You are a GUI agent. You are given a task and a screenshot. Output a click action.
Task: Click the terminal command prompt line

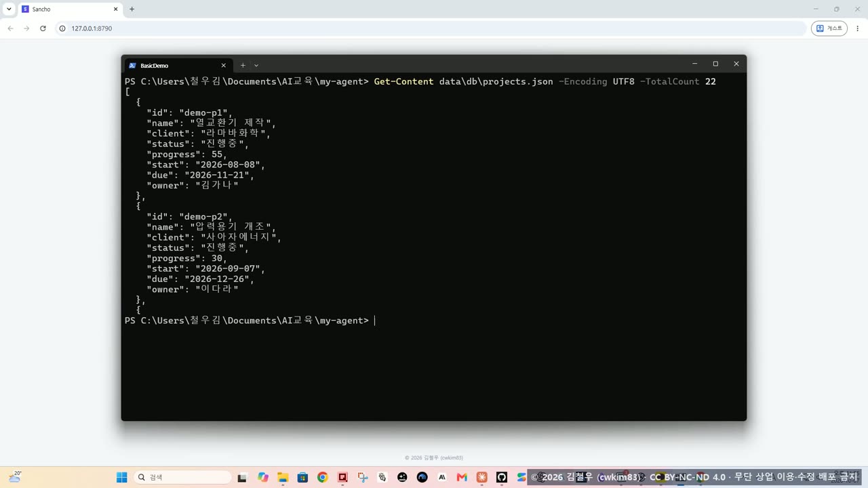[250, 321]
